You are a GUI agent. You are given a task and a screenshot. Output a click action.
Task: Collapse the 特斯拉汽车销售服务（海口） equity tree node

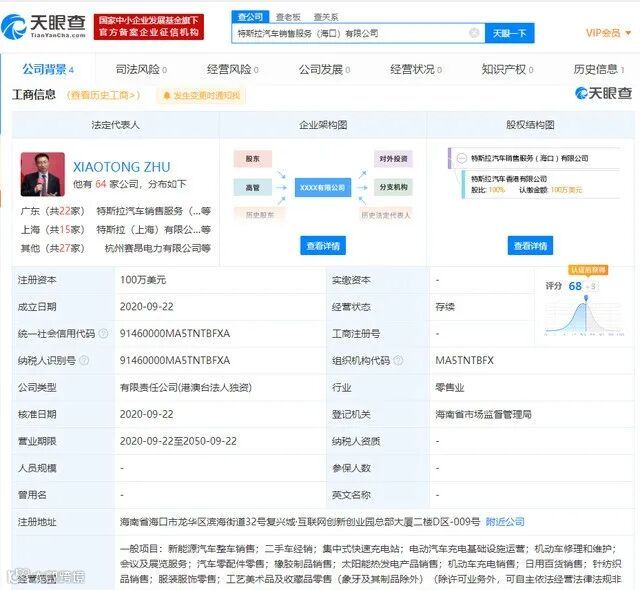461,158
